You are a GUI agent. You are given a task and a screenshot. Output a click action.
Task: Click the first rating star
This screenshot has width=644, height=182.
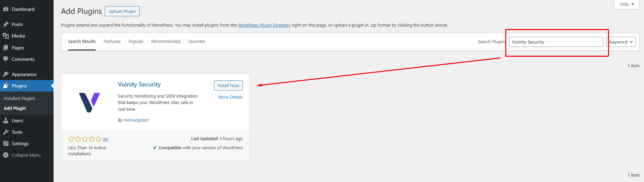[71, 139]
